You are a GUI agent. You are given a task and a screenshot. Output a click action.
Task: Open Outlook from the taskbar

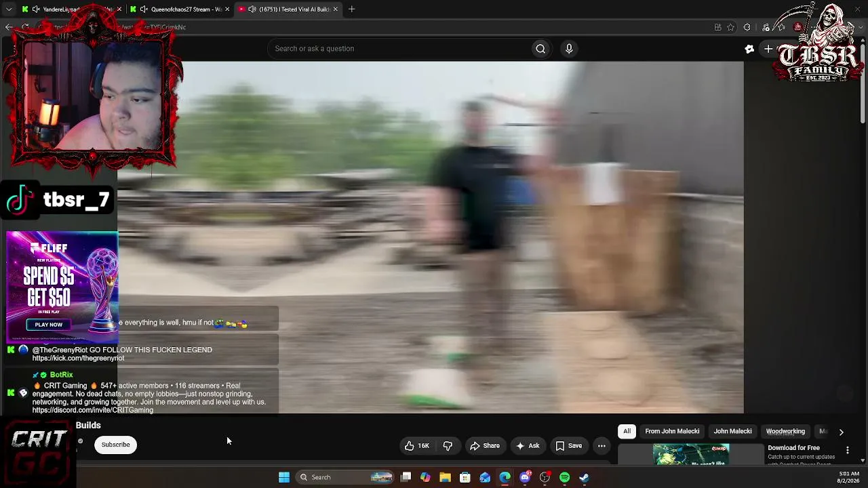[x=485, y=477]
